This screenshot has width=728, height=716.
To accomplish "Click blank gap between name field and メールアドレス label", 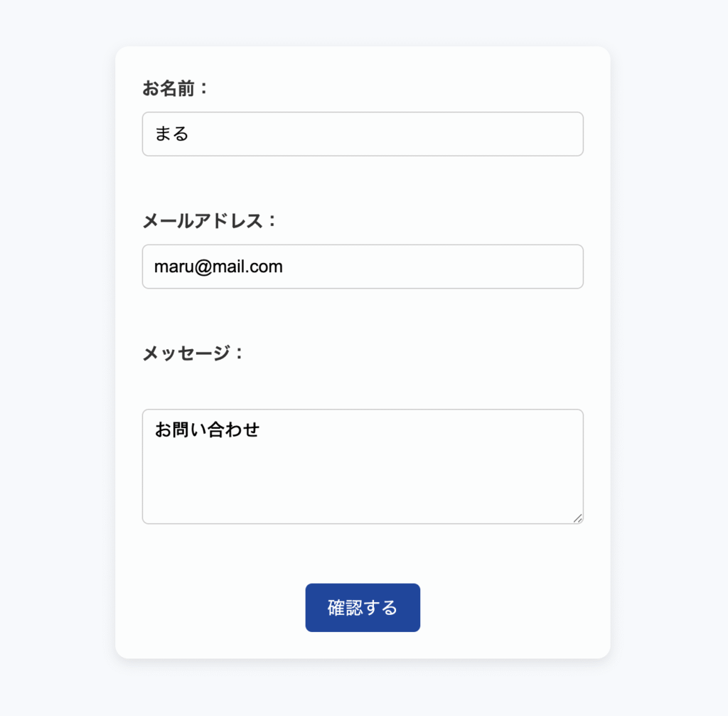I will point(363,183).
